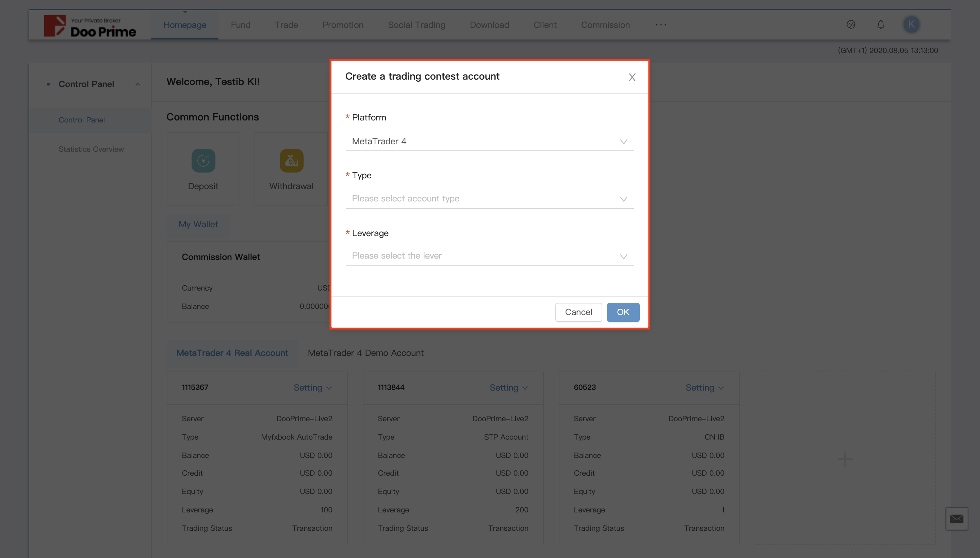This screenshot has height=558, width=980.
Task: Click the Cancel button to dismiss
Action: click(x=578, y=312)
